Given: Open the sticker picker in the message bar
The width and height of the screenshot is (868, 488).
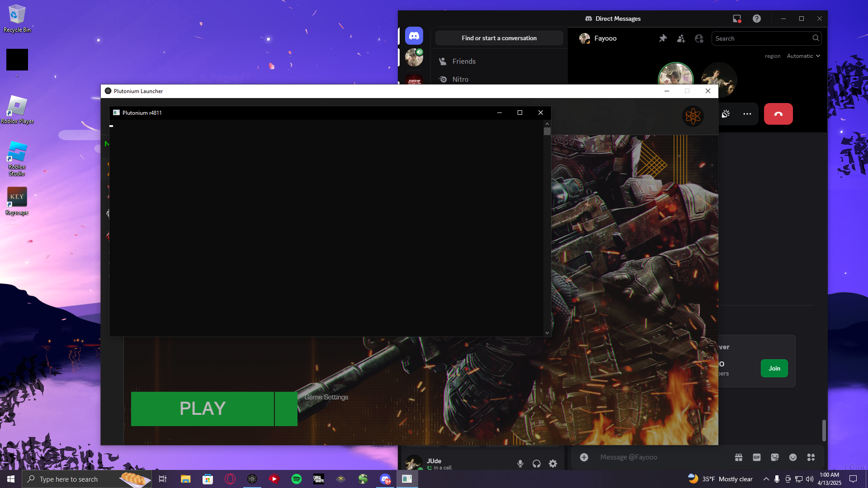Looking at the screenshot, I should [775, 457].
